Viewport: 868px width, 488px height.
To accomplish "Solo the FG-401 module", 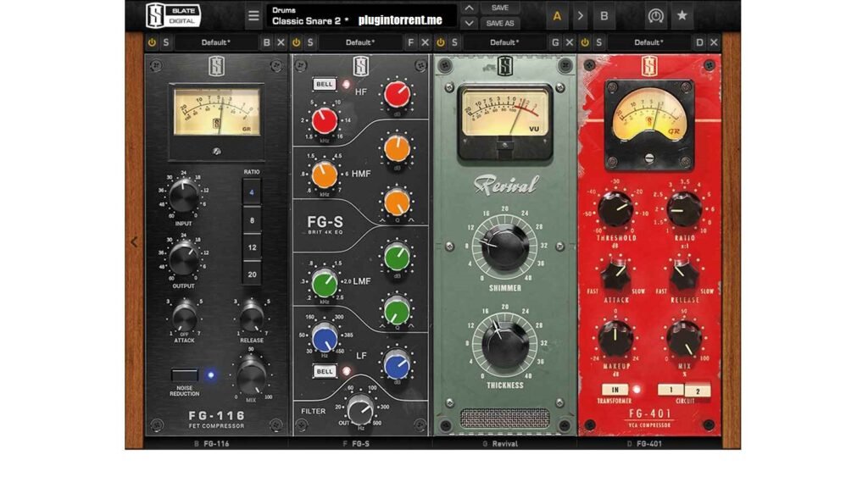I will [599, 42].
